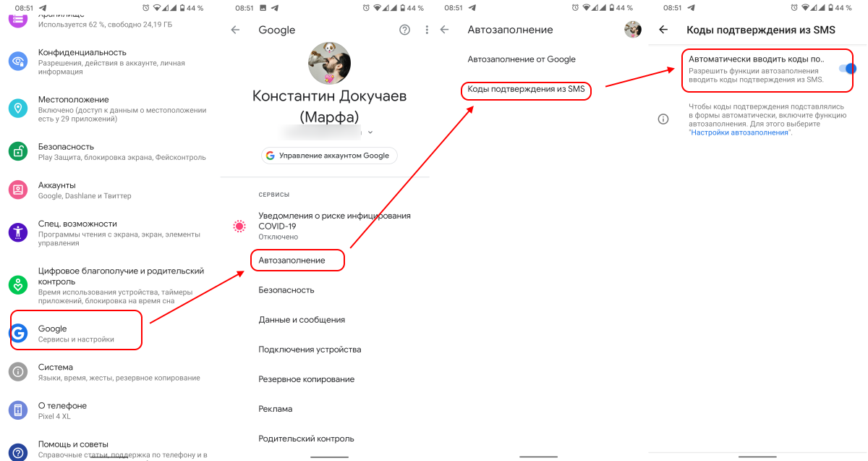Select Коды подтверждения из SMS entry
Image resolution: width=868 pixels, height=461 pixels.
(526, 89)
